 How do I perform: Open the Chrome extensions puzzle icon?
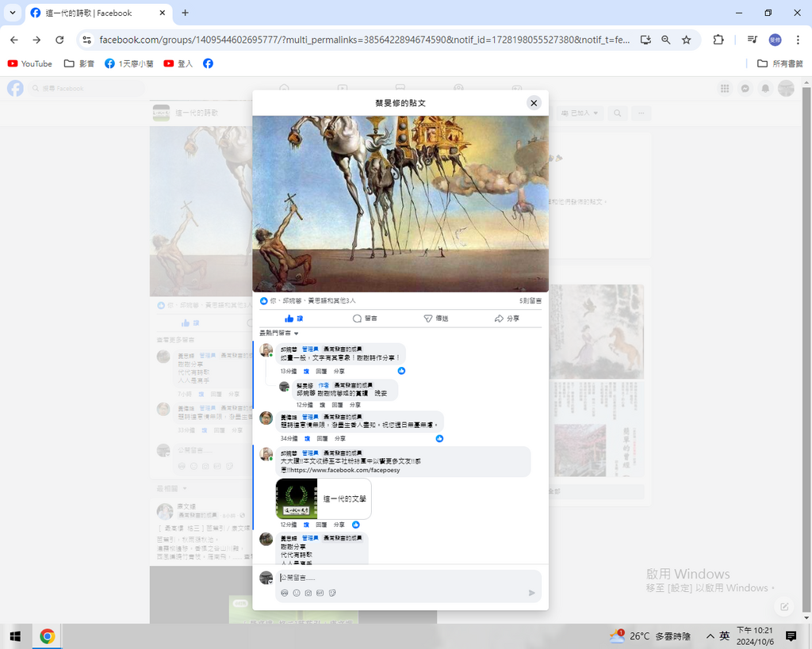(x=718, y=40)
